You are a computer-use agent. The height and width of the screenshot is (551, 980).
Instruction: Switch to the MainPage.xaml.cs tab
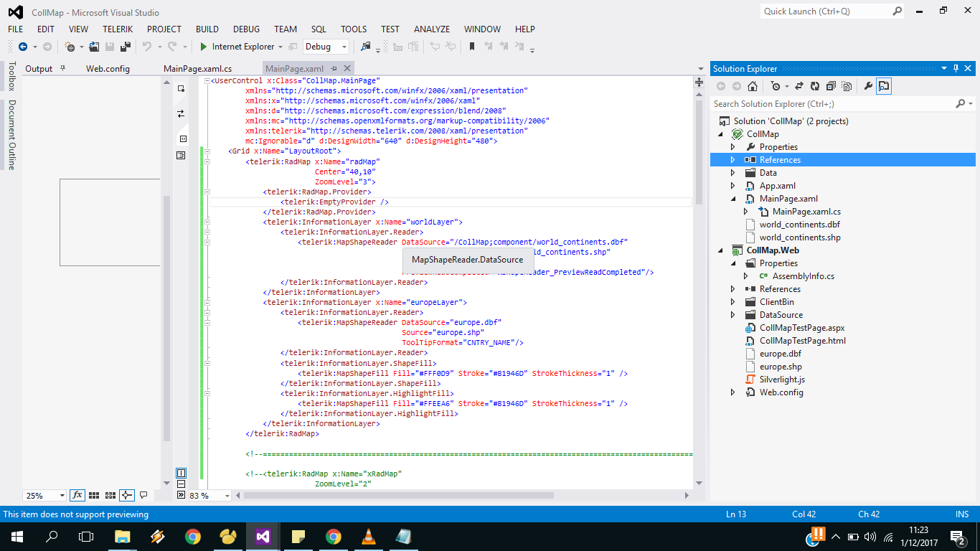click(x=197, y=69)
